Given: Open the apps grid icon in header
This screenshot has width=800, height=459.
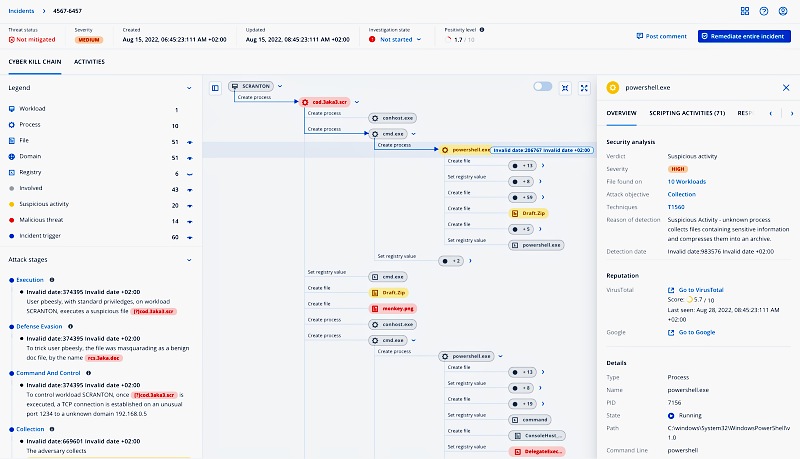Looking at the screenshot, I should [x=745, y=11].
